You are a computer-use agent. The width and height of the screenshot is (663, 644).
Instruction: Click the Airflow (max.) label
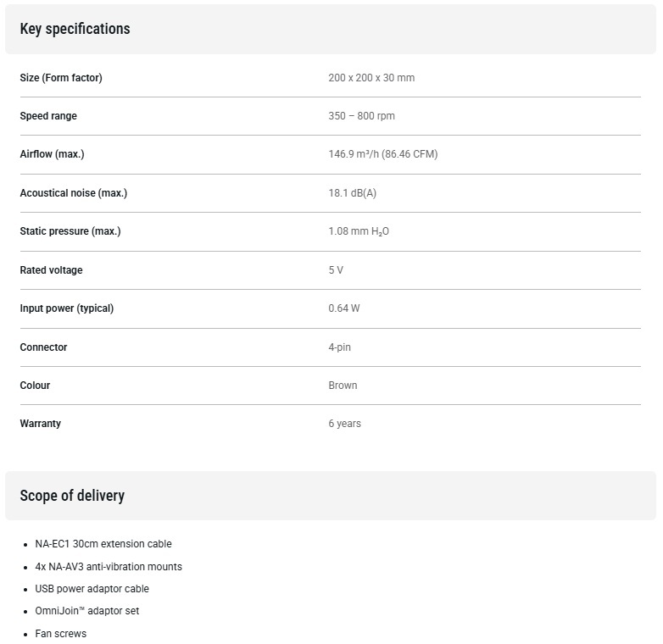click(52, 154)
